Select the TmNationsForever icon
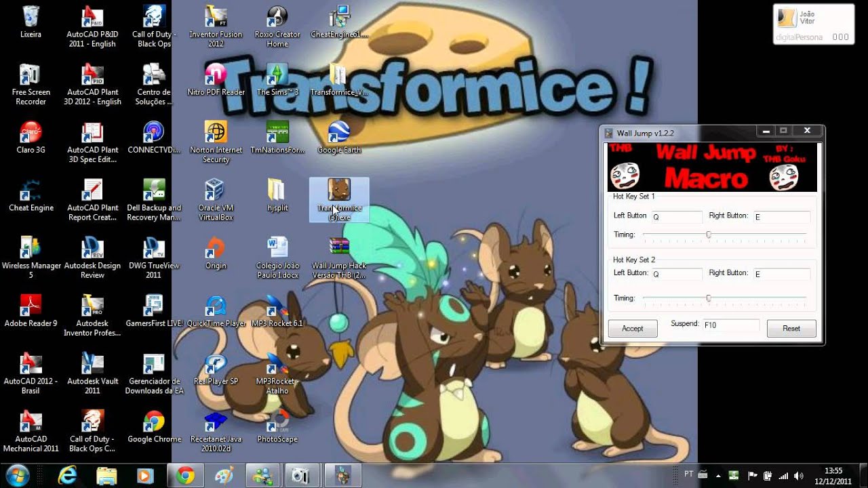 277,138
